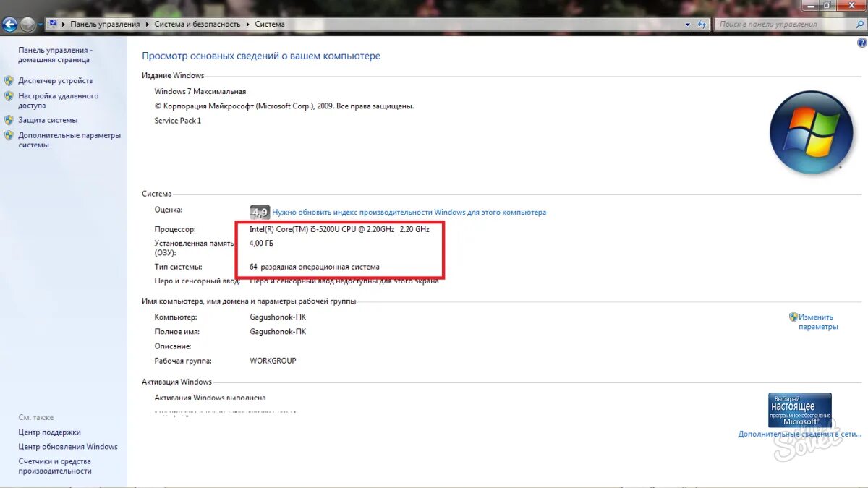Click the genuine Microsoft software badge

pyautogui.click(x=799, y=410)
